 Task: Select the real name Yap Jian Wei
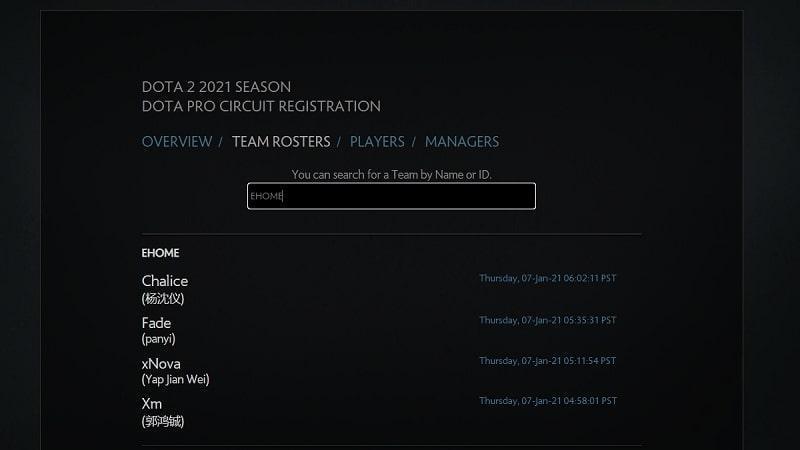coord(176,380)
